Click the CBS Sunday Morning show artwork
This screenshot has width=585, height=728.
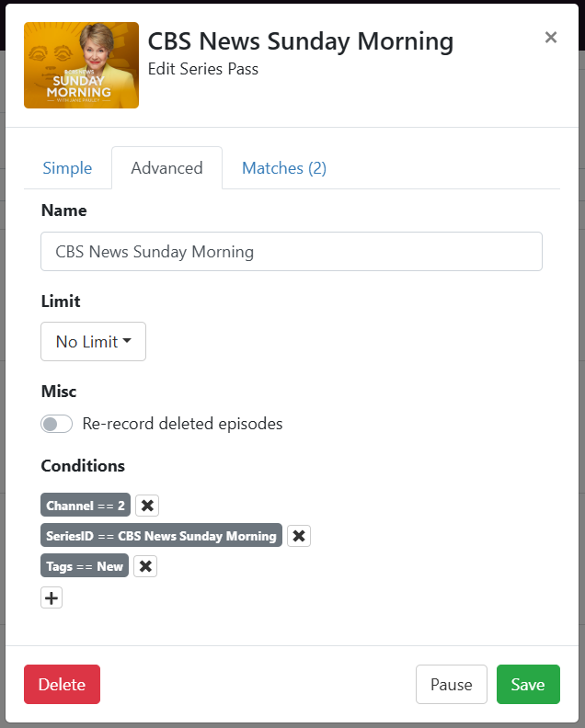[81, 65]
